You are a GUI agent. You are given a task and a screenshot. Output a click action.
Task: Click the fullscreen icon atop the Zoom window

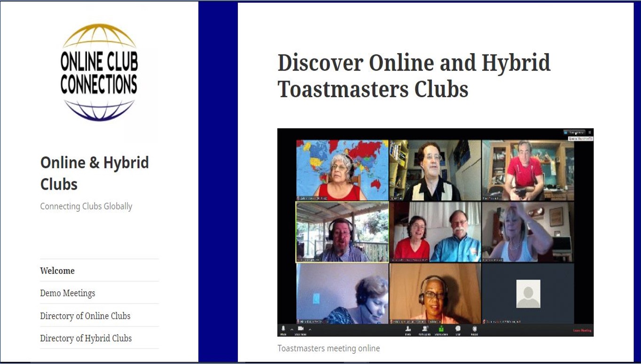[x=590, y=132]
